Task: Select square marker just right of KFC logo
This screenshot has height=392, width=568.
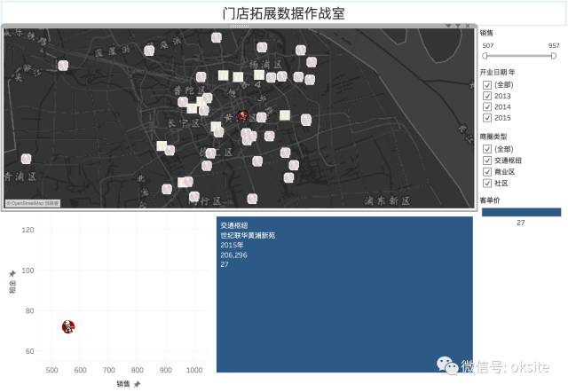Action: pos(285,115)
